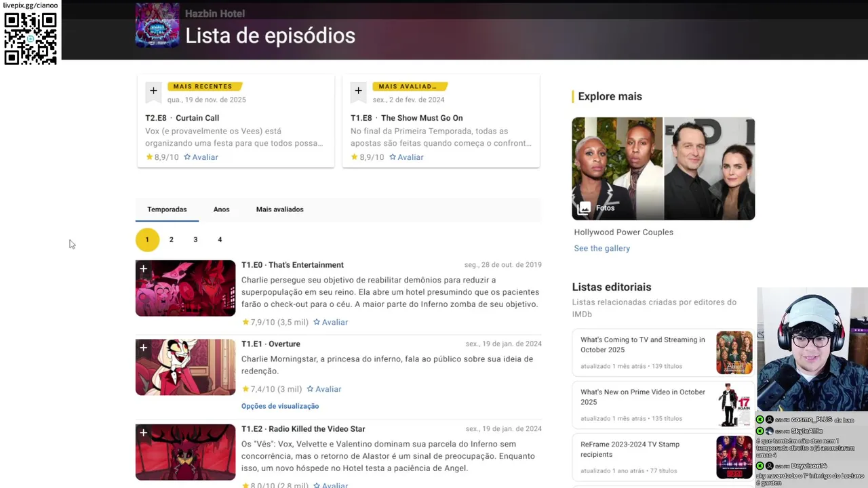Add That's Entertainment to watchlist
This screenshot has width=868, height=488.
tap(143, 269)
